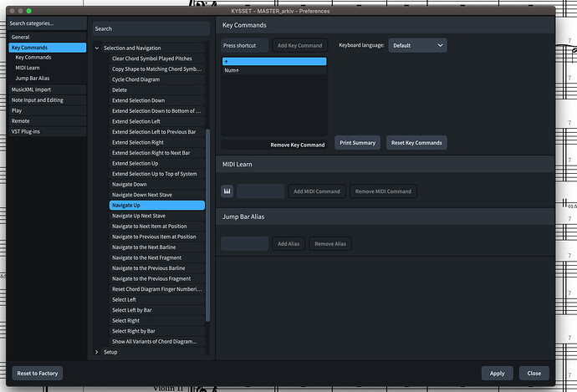Screen dimensions: 577x392
Task: Select Extend Selection Up command
Action: click(157, 163)
